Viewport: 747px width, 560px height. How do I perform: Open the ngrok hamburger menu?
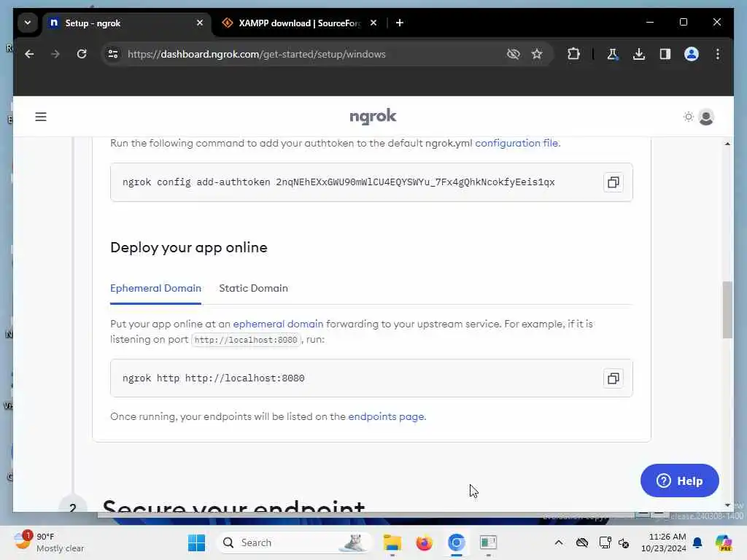coord(41,117)
